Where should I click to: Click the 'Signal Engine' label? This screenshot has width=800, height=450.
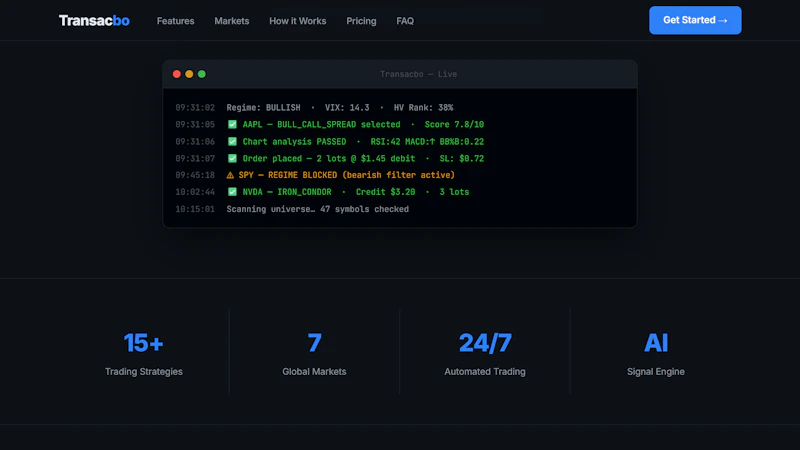656,371
